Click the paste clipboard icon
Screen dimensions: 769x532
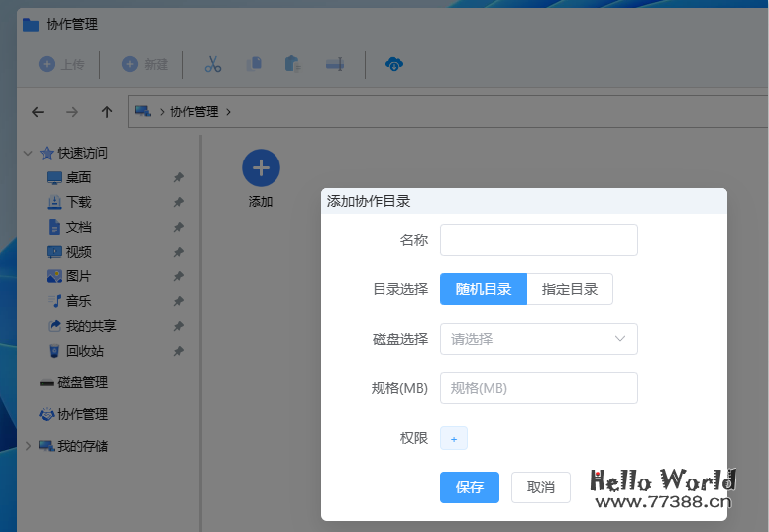coord(293,64)
